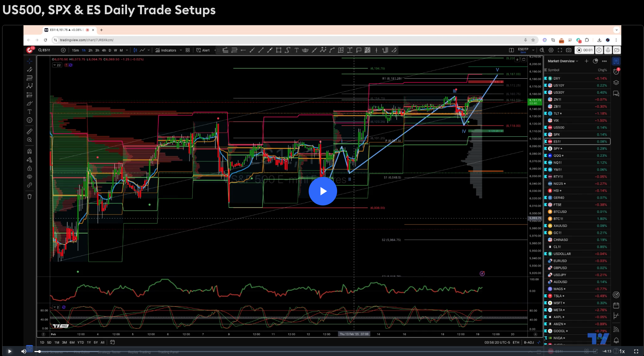The height and width of the screenshot is (356, 644).
Task: Play the video using the center play button
Action: pyautogui.click(x=323, y=191)
